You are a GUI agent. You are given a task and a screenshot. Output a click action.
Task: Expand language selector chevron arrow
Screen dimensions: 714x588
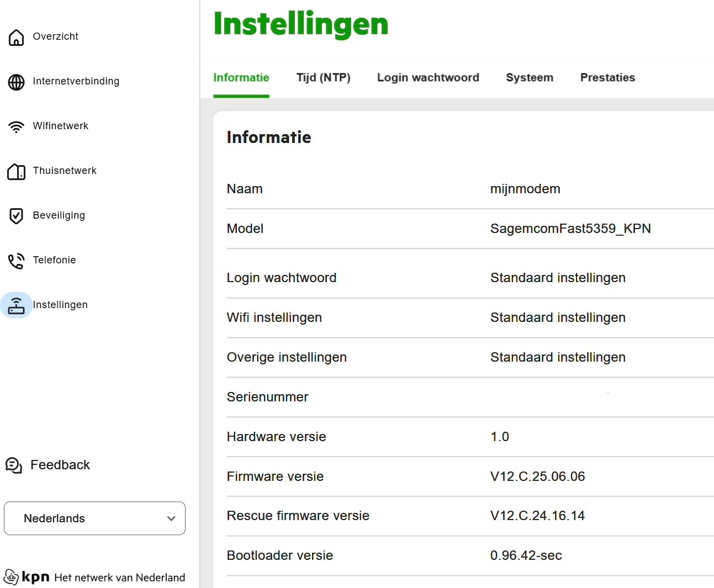pos(171,518)
